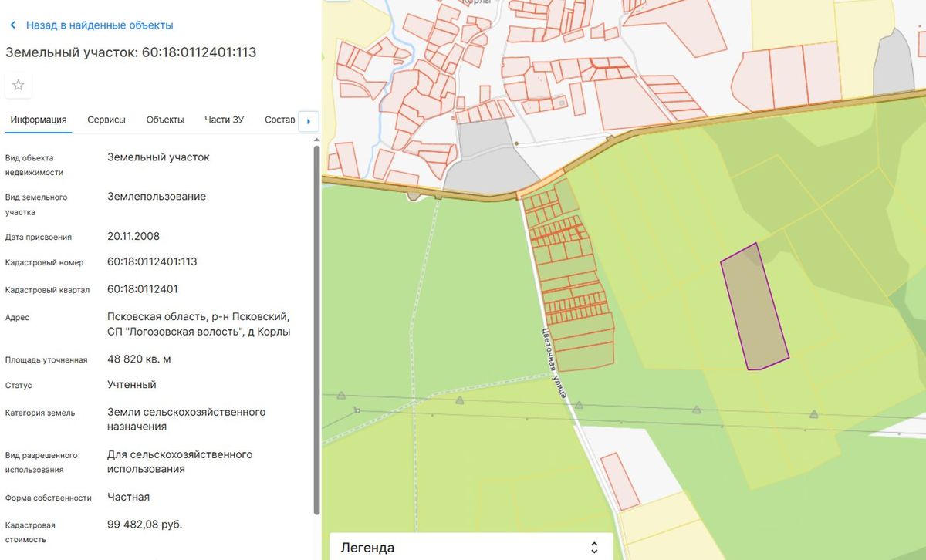This screenshot has height=560, width=926.
Task: Open the Части ЗУ tab
Action: click(x=225, y=120)
